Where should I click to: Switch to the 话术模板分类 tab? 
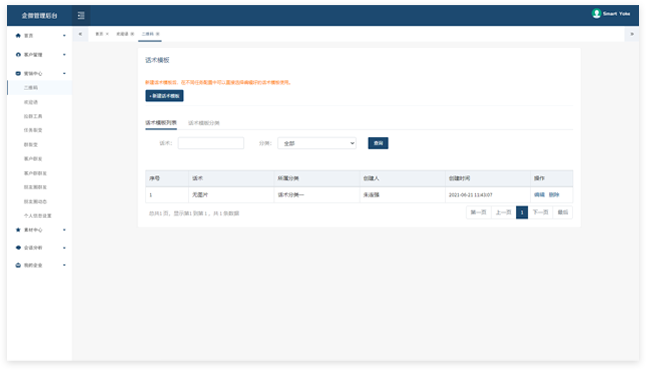(204, 123)
